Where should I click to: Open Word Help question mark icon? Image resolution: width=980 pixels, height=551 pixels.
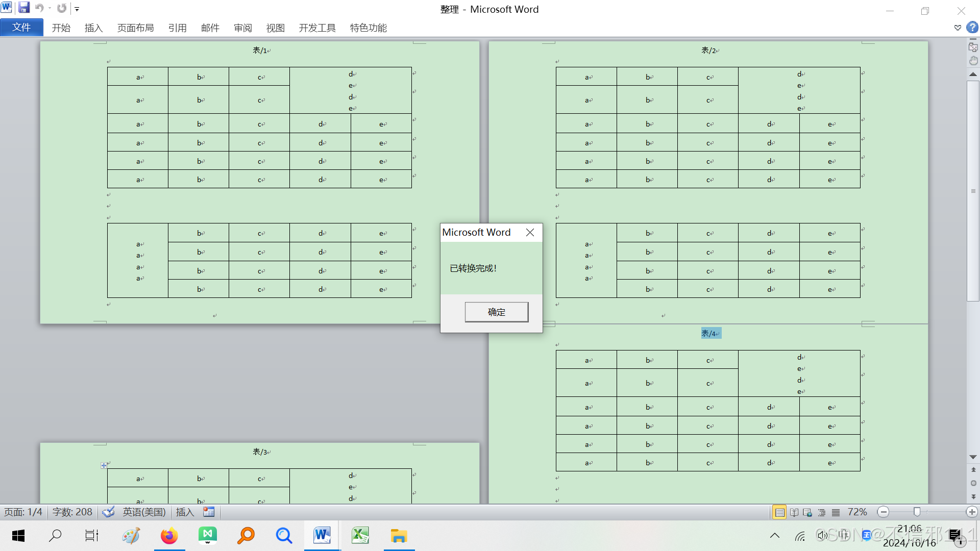point(972,28)
